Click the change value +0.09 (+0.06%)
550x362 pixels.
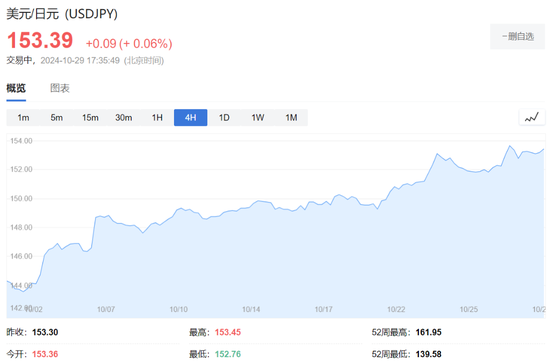coord(129,43)
